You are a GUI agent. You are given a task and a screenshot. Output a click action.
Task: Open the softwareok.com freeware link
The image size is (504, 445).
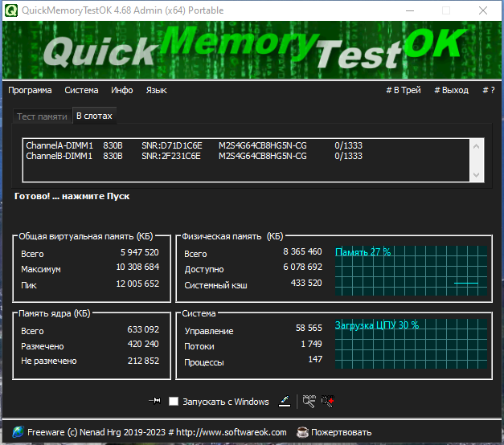(x=157, y=432)
